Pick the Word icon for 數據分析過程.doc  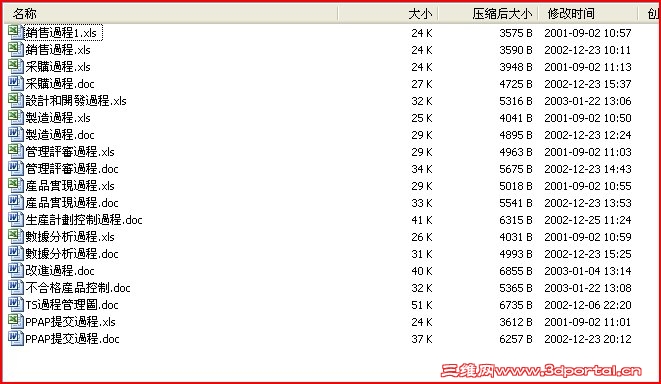tap(16, 253)
